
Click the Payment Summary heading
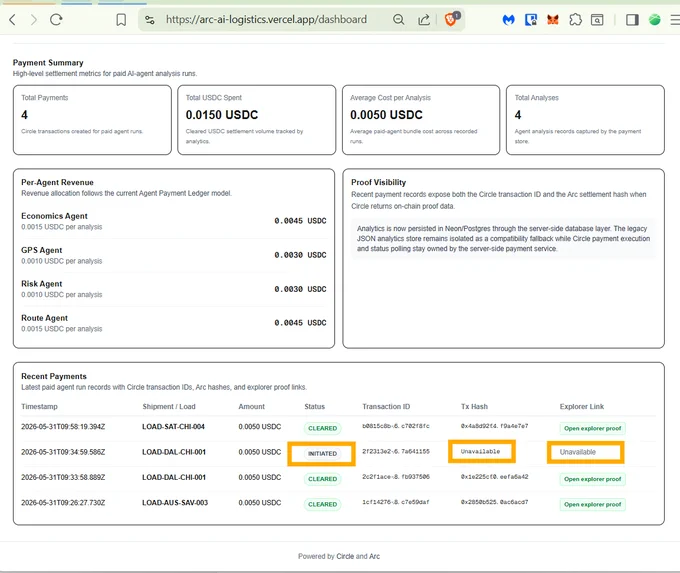(x=48, y=62)
